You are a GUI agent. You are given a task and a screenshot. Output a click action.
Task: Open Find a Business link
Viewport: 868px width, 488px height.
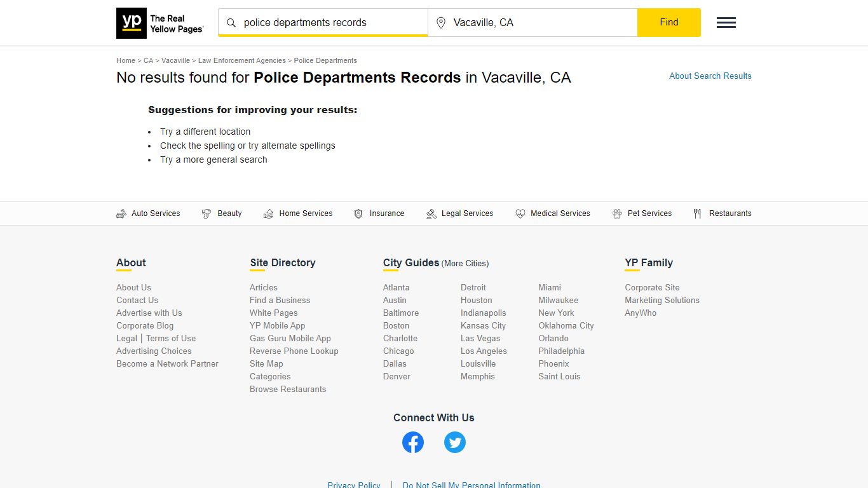(x=280, y=300)
